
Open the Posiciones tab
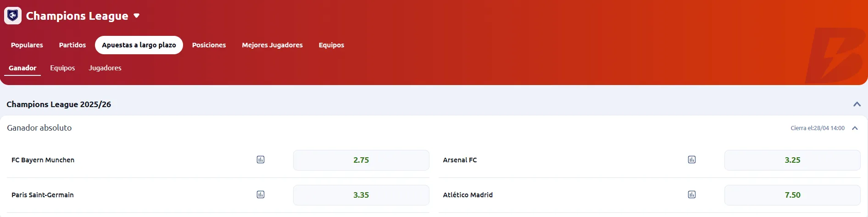209,45
